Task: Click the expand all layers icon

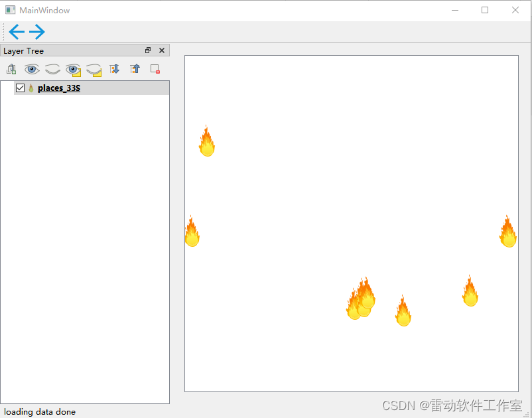Action: point(114,69)
